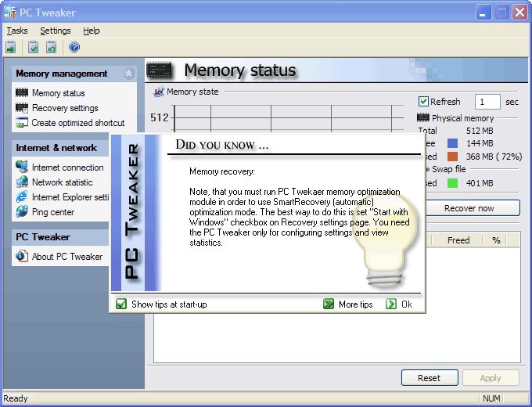
Task: Click the Ok green arrow icon
Action: pyautogui.click(x=391, y=304)
